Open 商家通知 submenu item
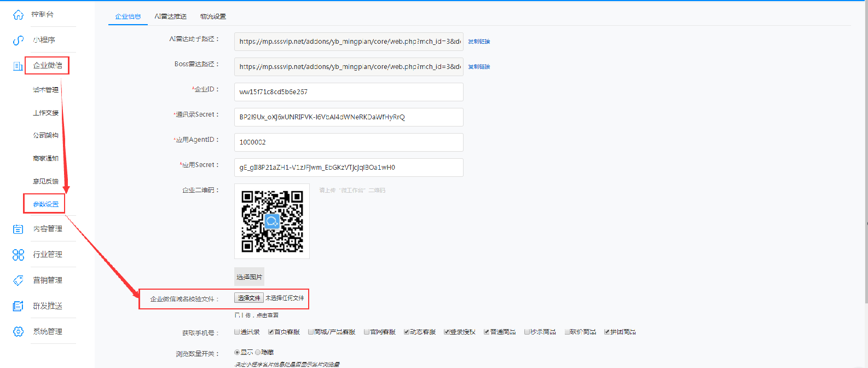Viewport: 868px width, 368px height. click(45, 158)
